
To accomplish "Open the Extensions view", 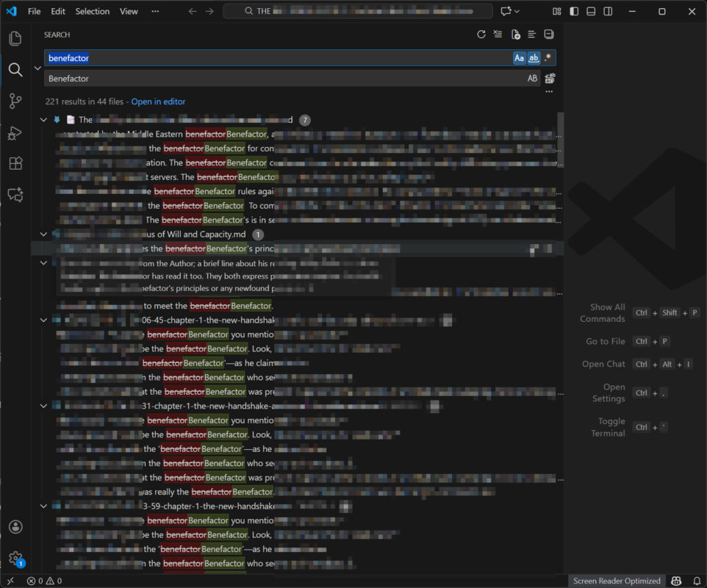I will tap(15, 163).
